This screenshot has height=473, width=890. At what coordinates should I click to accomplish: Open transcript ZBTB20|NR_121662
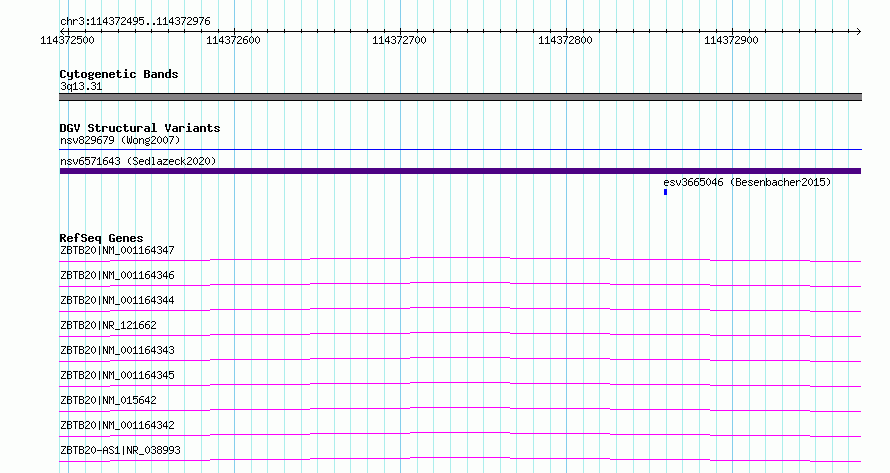coord(108,325)
